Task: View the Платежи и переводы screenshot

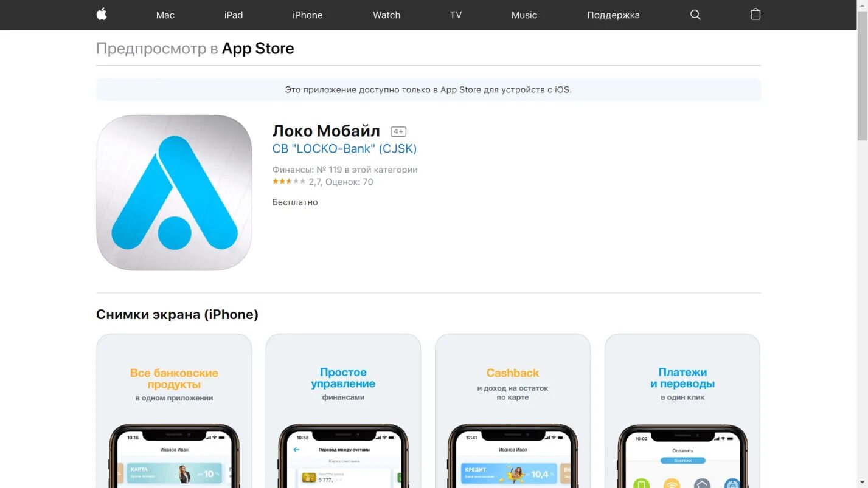Action: (682, 411)
